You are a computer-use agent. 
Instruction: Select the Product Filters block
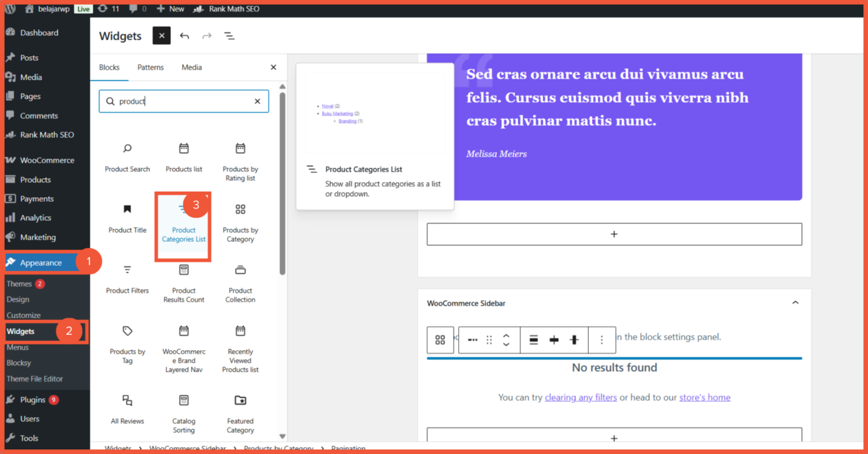tap(127, 278)
